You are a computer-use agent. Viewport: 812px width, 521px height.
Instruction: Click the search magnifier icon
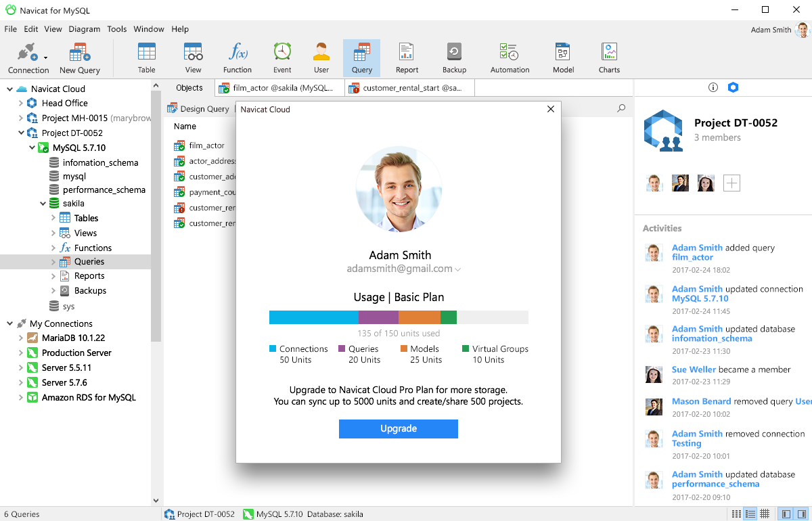(x=621, y=108)
